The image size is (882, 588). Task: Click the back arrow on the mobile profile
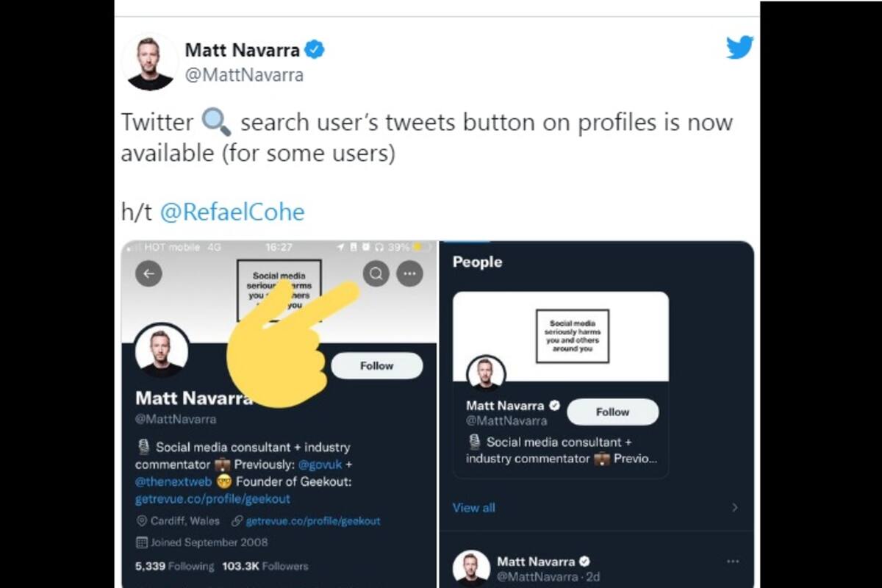point(148,273)
